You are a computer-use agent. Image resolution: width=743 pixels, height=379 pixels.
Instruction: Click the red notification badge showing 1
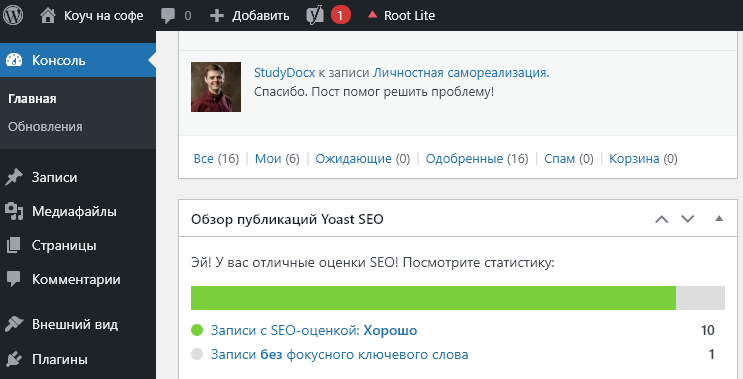[x=341, y=16]
